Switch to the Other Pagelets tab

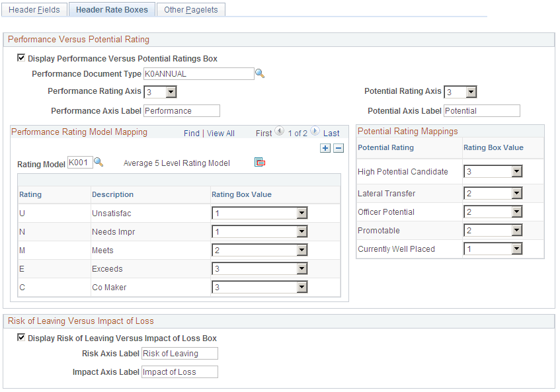click(x=190, y=9)
